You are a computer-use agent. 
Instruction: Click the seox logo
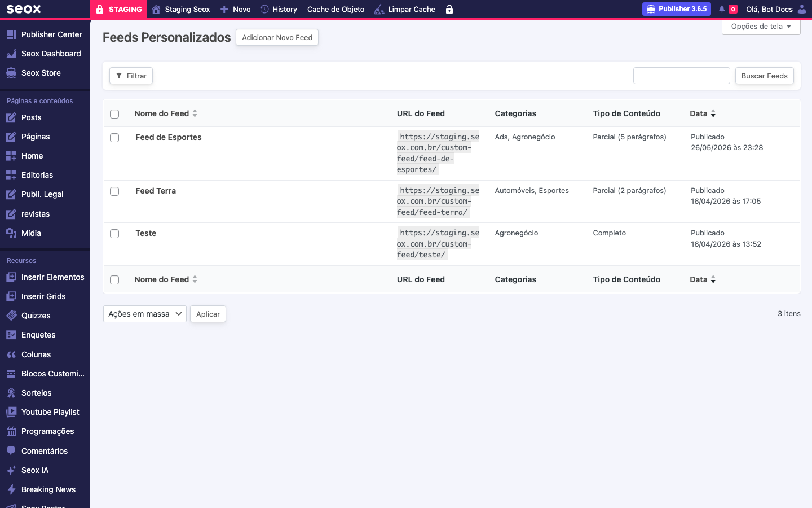tap(24, 9)
